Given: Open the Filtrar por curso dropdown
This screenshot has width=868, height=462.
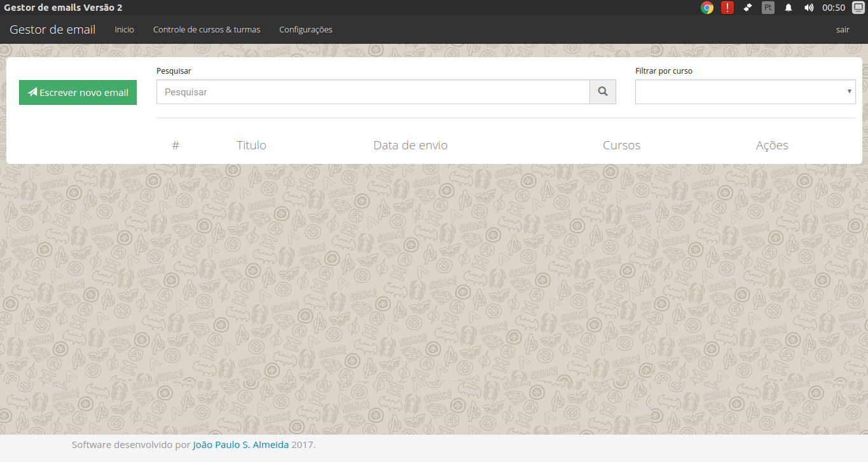Looking at the screenshot, I should [745, 92].
